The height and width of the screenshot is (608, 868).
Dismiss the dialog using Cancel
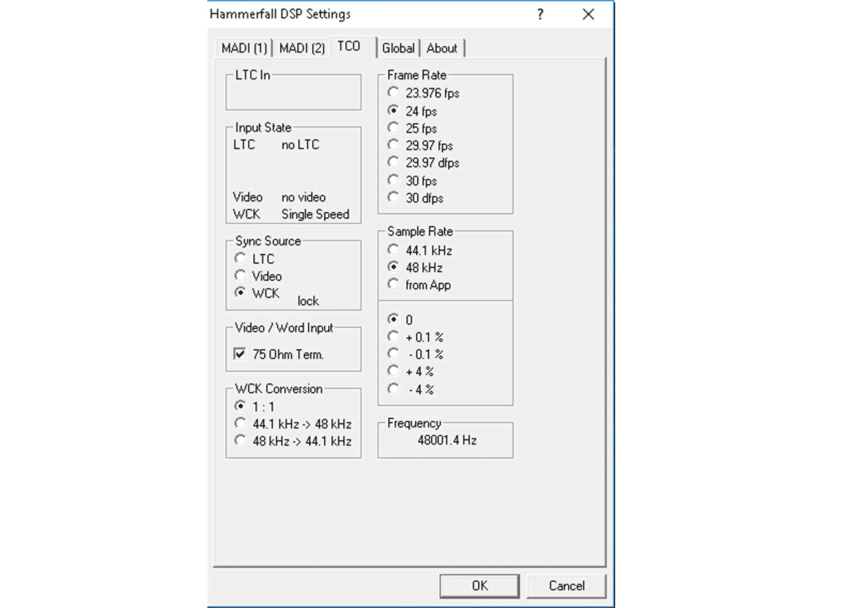coord(567,585)
